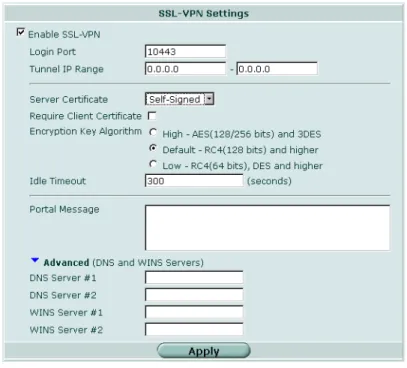Click the Advanced (DNS and WINS Servers) label
Screen dimensions: 407x368
tap(123, 263)
